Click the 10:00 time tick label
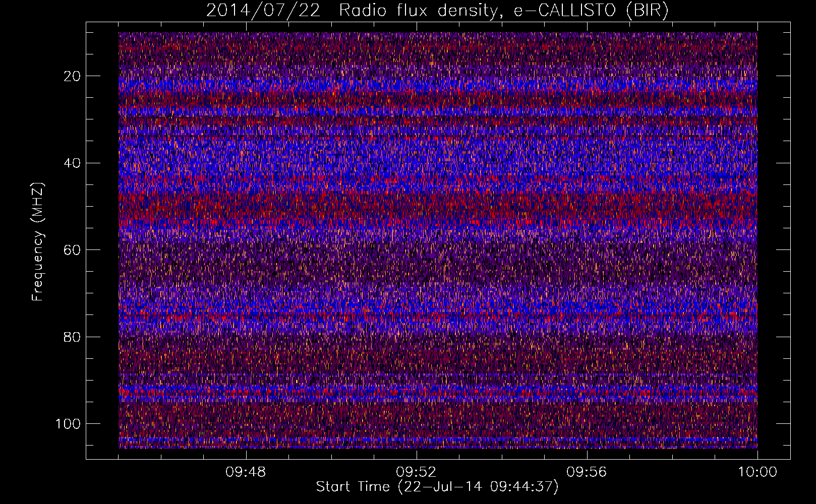816x504 pixels. pos(757,472)
